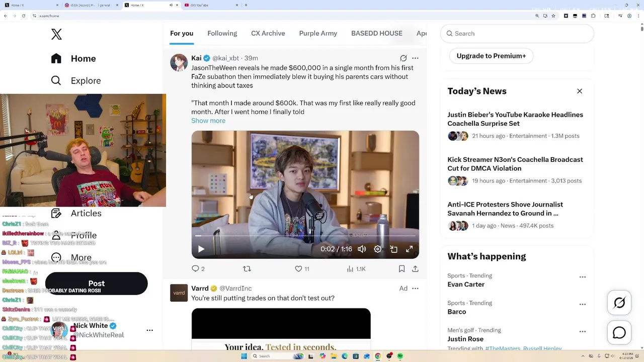This screenshot has width=644, height=362.
Task: Reload the page in Chrome
Action: (25, 16)
